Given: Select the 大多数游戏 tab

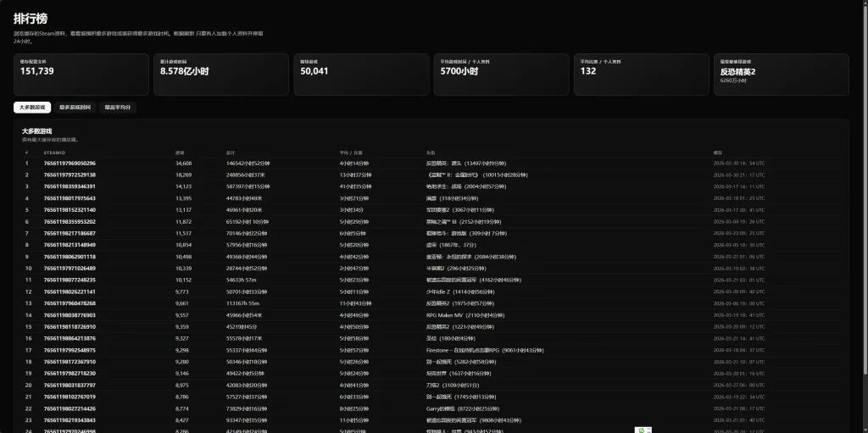Looking at the screenshot, I should (32, 108).
